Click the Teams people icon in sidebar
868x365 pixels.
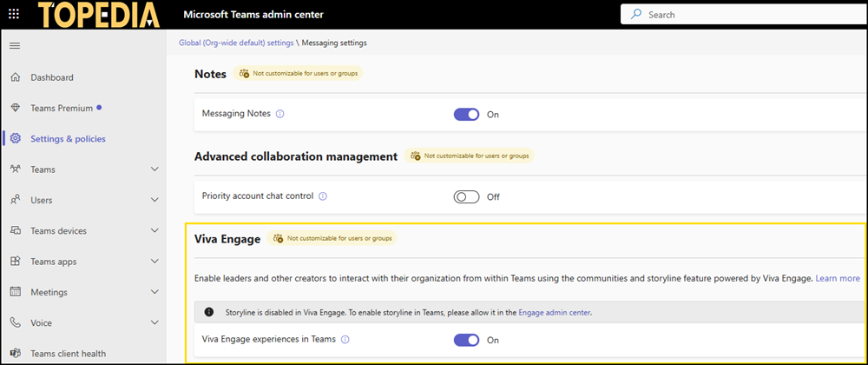point(16,169)
